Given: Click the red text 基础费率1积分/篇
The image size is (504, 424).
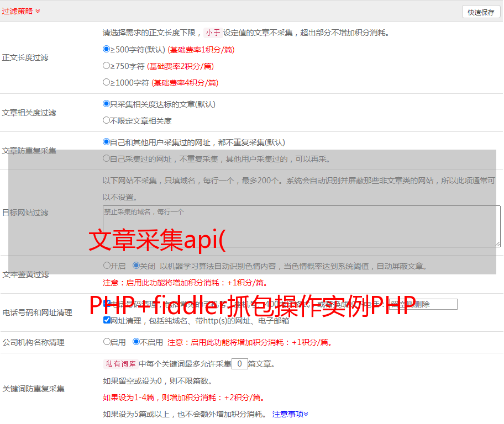Looking at the screenshot, I should point(201,50).
